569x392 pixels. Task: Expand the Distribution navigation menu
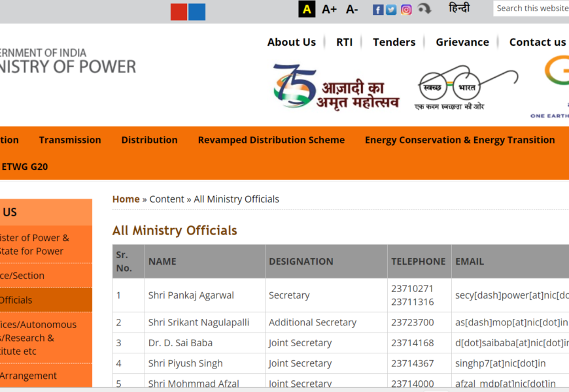(149, 140)
